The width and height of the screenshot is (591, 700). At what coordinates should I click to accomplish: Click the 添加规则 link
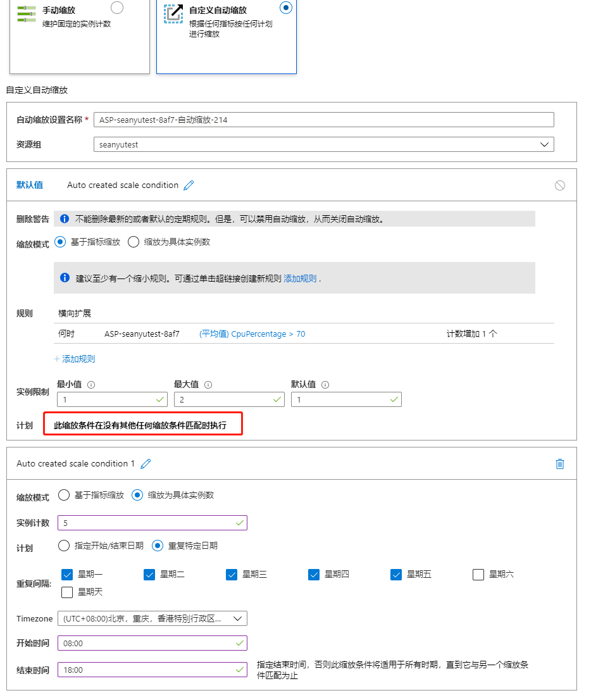[75, 358]
